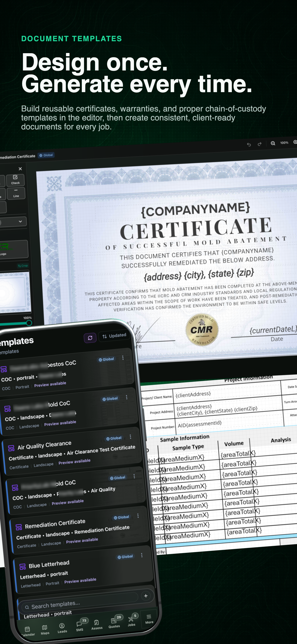297x644 pixels.
Task: Refresh the templates list
Action: click(x=90, y=338)
